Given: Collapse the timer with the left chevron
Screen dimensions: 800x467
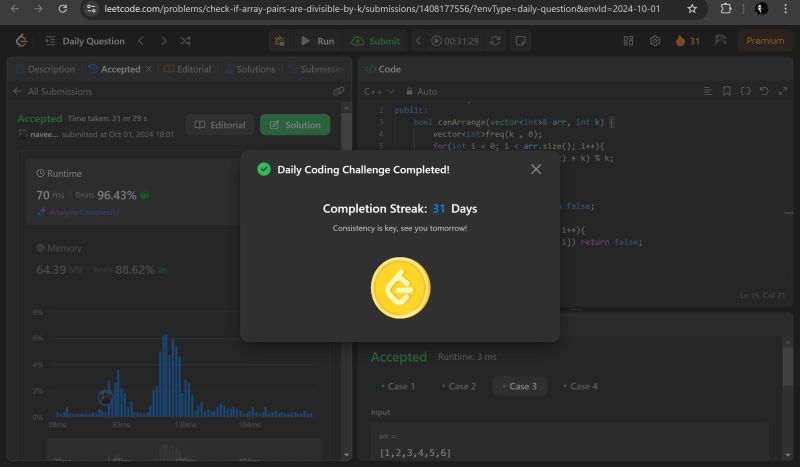Looking at the screenshot, I should click(x=418, y=41).
